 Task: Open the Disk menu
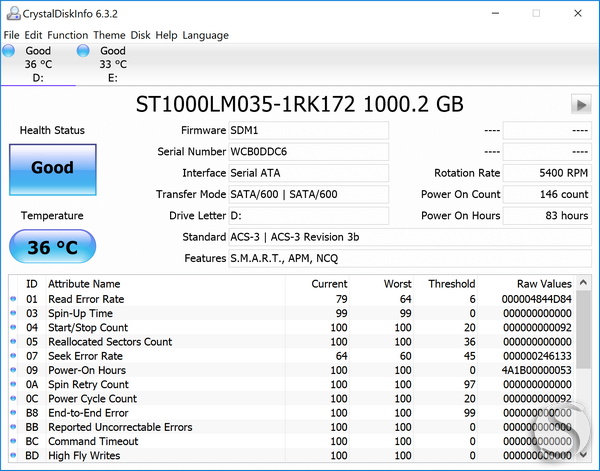coord(140,35)
